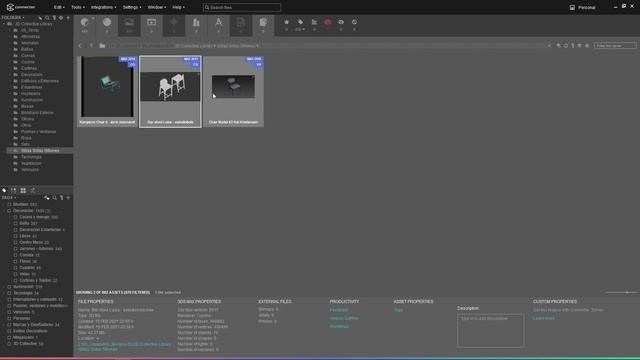Viewport: 640px width, 360px height.
Task: Select the images file type filter
Action: click(129, 22)
